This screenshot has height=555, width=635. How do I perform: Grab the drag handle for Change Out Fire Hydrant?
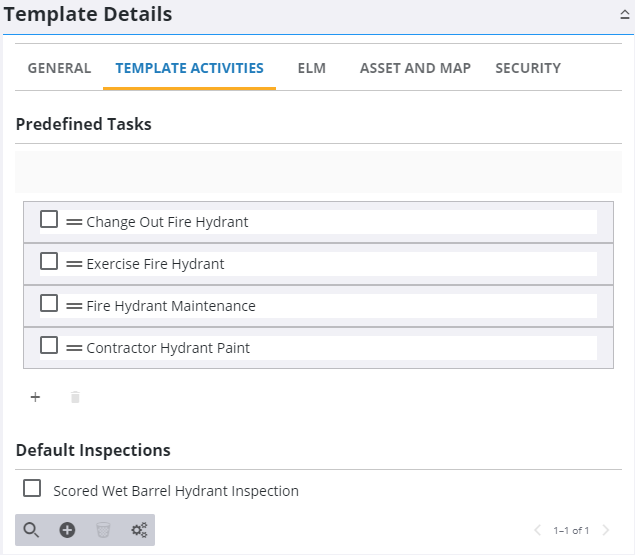pyautogui.click(x=74, y=222)
